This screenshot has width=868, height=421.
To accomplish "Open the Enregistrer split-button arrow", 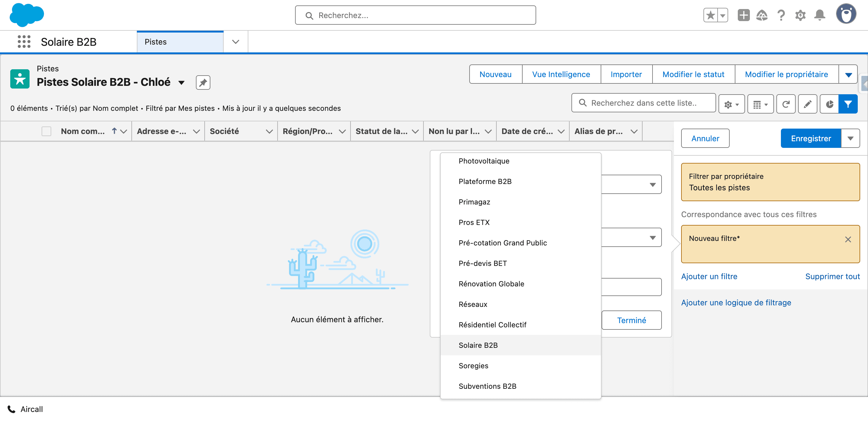I will click(850, 138).
